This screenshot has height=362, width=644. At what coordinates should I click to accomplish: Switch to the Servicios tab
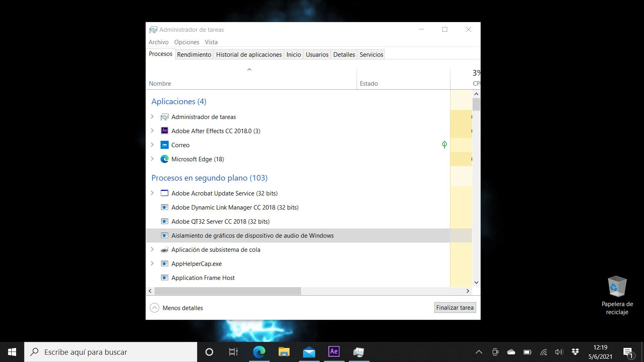372,55
